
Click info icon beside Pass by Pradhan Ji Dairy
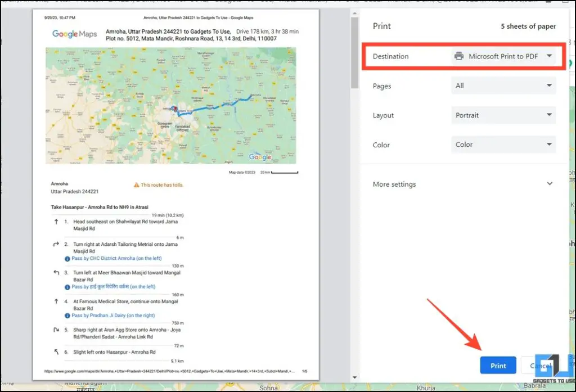point(68,315)
